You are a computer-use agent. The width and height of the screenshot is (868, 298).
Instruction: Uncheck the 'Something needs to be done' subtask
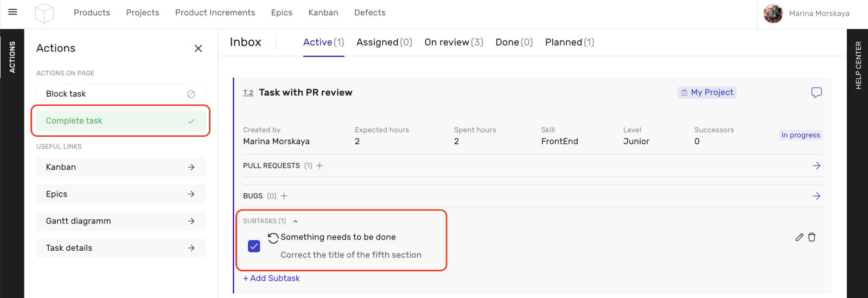pyautogui.click(x=254, y=246)
